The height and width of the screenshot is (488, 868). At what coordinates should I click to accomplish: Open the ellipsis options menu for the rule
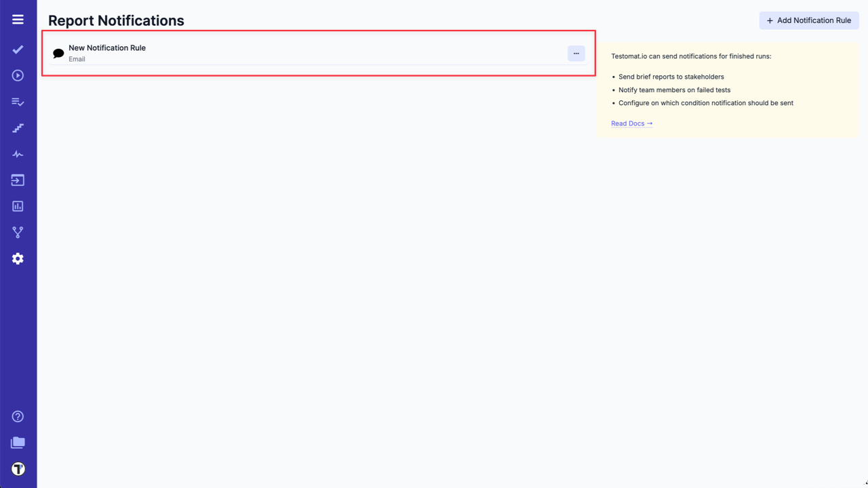(576, 53)
